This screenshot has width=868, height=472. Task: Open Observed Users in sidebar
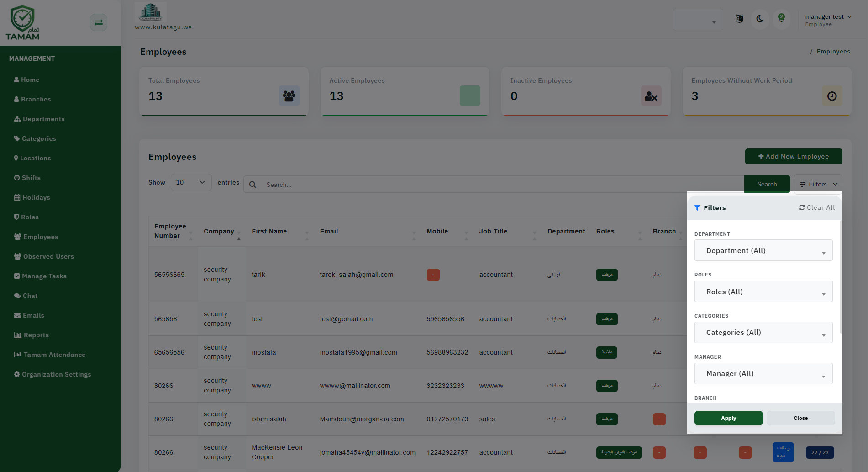coord(44,256)
